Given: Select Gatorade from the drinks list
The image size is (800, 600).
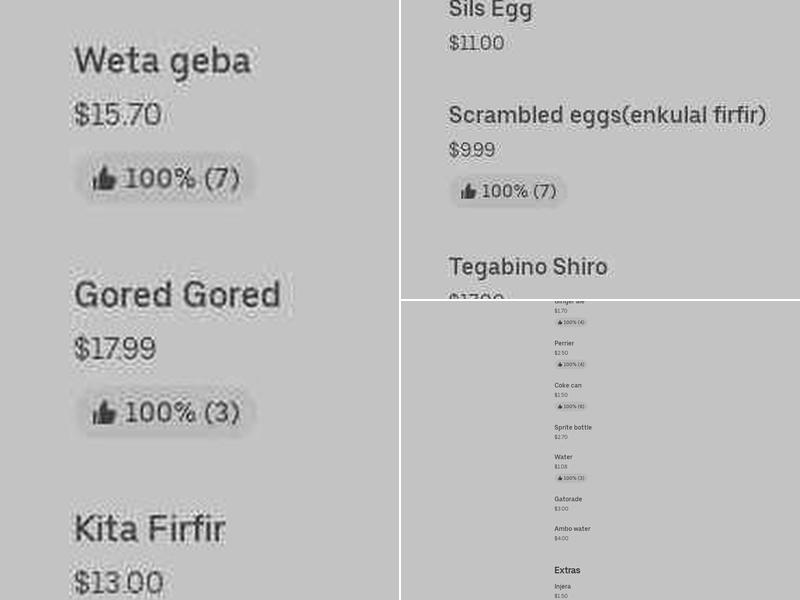Looking at the screenshot, I should [x=568, y=498].
